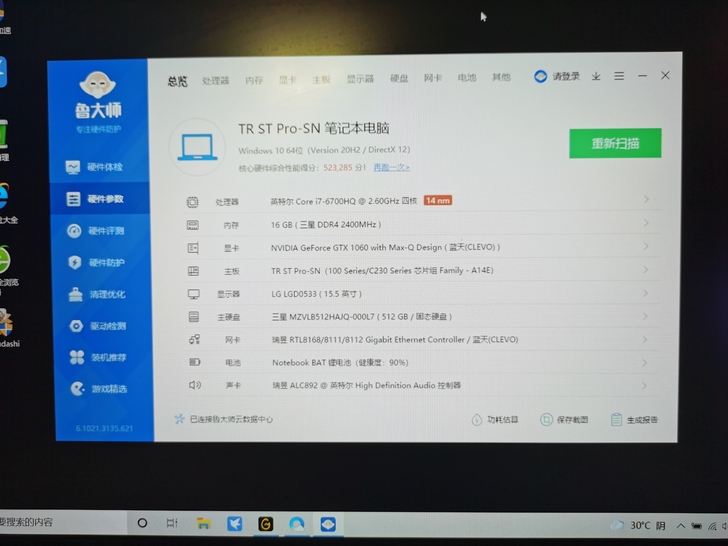Expand the 内存 row chevron
The image size is (728, 546).
click(646, 223)
